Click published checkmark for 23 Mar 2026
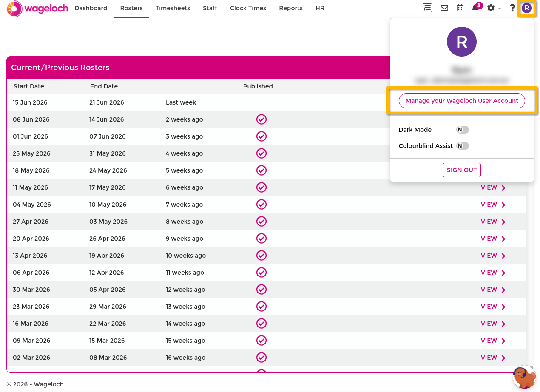 point(261,307)
